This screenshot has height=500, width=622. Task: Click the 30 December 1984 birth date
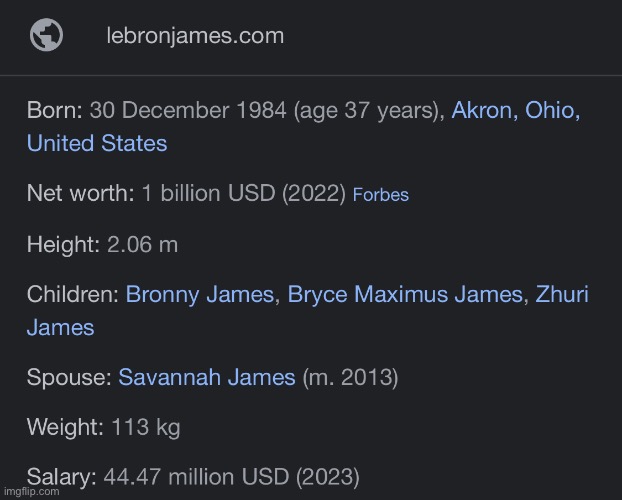pyautogui.click(x=188, y=110)
